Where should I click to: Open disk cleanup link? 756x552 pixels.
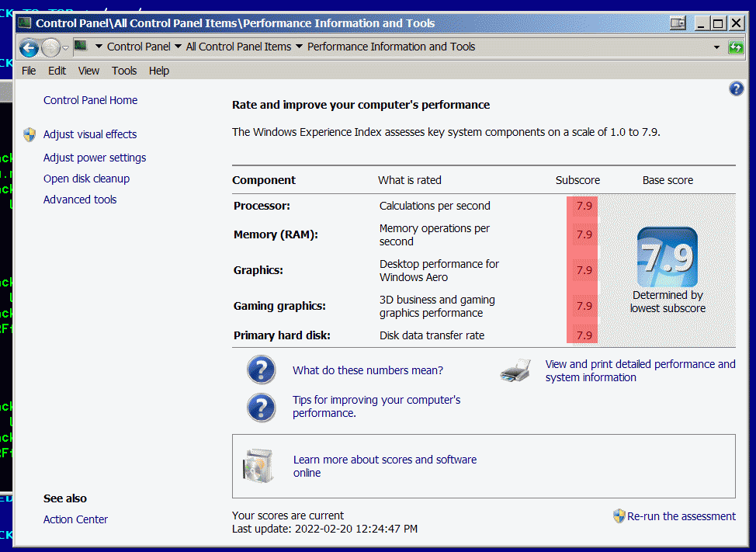86,179
